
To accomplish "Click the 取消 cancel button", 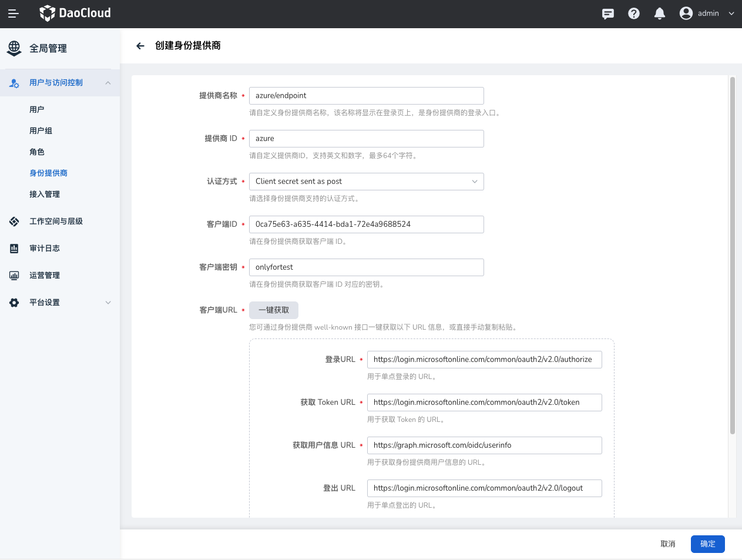I will pyautogui.click(x=668, y=544).
